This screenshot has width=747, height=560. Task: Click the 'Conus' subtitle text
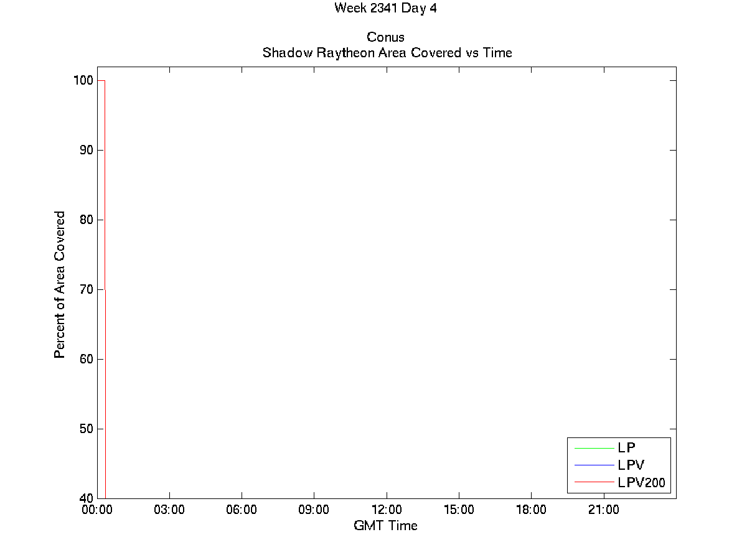point(386,38)
